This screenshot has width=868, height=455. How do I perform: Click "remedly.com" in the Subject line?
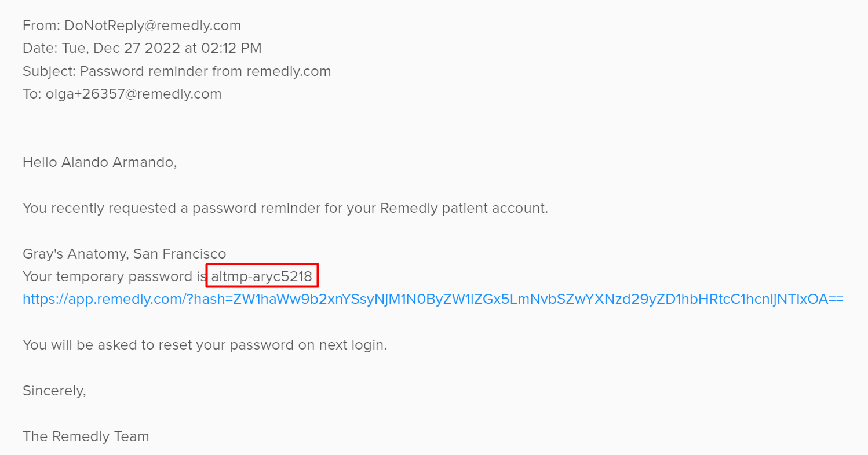tap(289, 71)
